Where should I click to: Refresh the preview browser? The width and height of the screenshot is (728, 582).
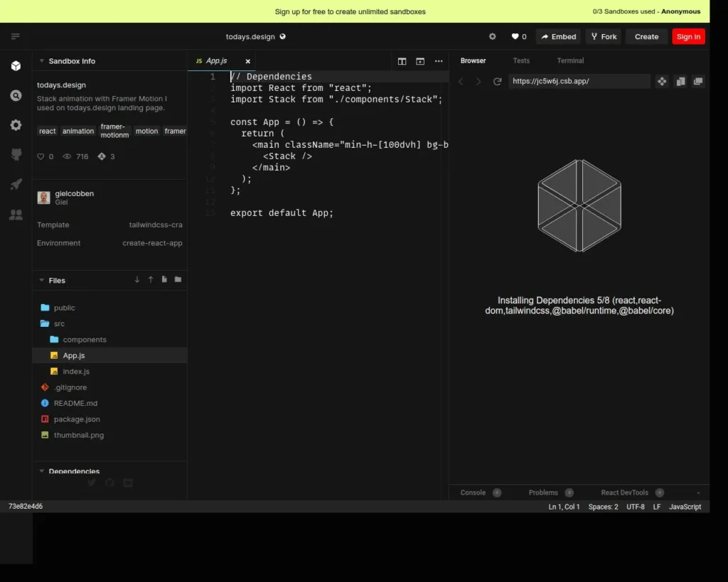pyautogui.click(x=497, y=82)
